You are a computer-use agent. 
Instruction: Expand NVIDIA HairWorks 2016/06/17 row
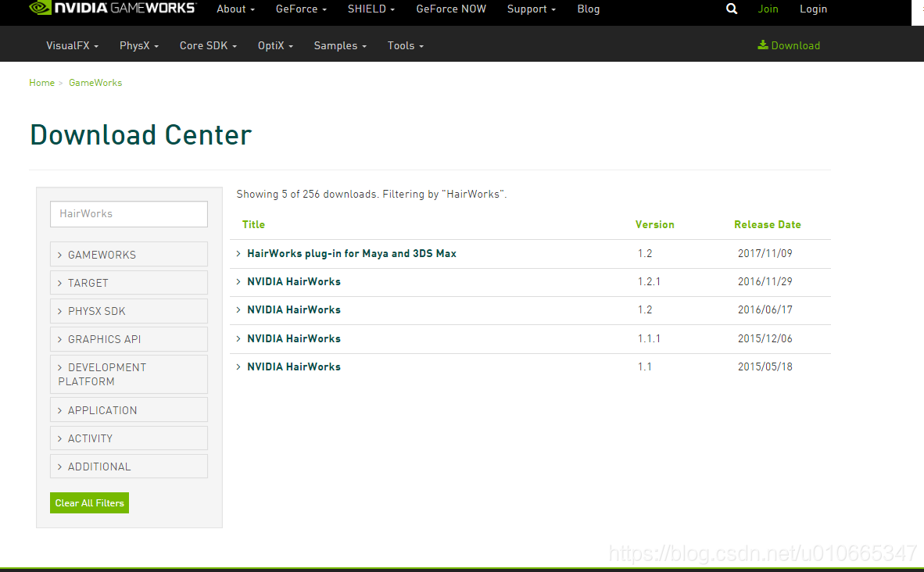[x=293, y=310]
